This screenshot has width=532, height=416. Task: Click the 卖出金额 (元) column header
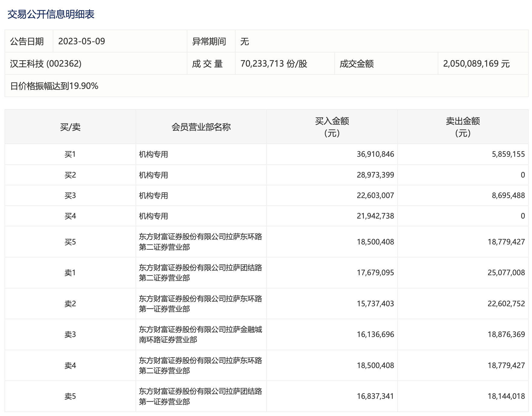463,127
